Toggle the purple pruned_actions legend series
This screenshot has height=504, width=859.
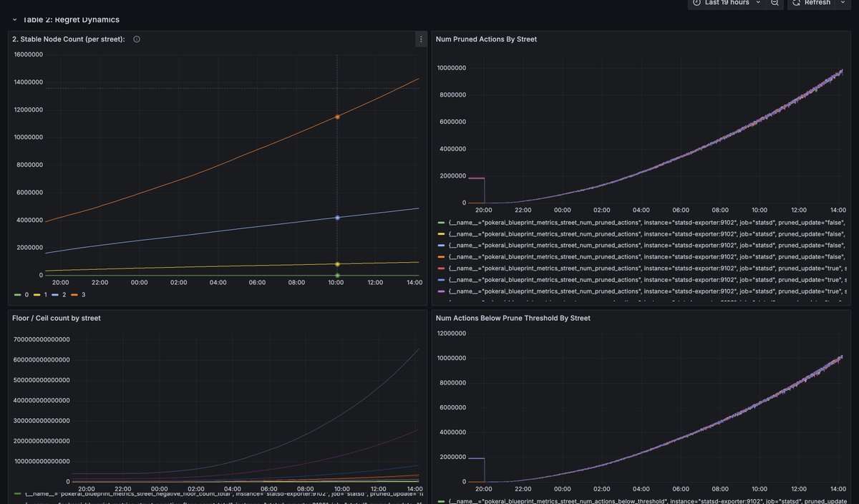pos(642,291)
